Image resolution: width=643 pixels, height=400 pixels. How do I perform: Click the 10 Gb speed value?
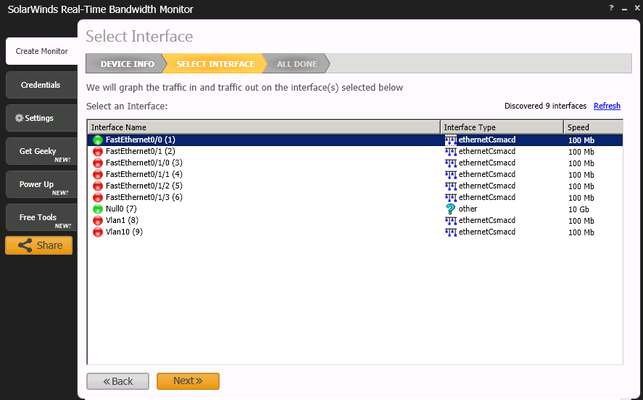(x=579, y=209)
